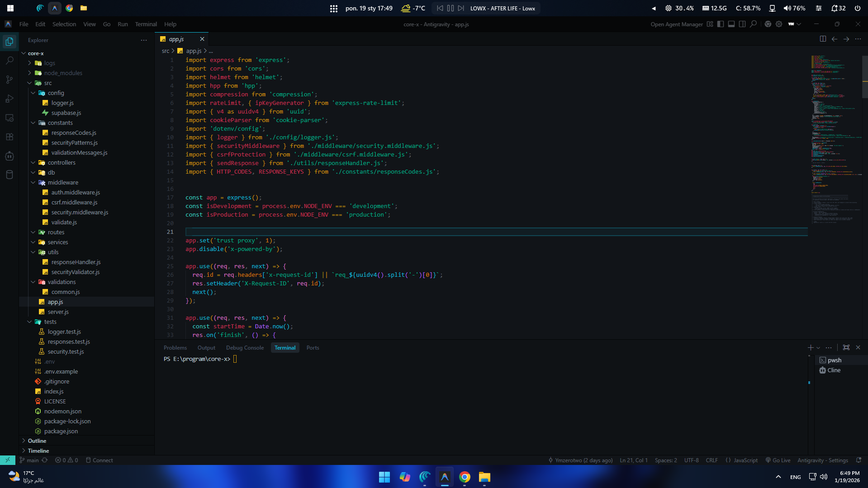The image size is (868, 488).
Task: Click Open Agent Manager
Action: (676, 24)
